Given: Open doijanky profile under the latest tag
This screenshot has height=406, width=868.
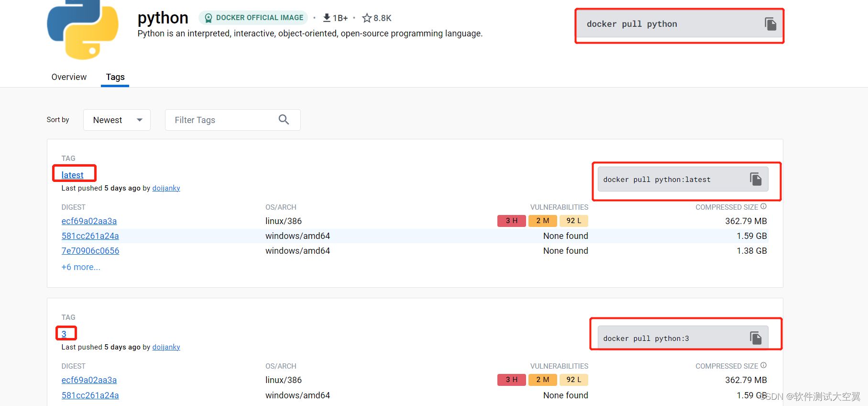Looking at the screenshot, I should coord(166,188).
